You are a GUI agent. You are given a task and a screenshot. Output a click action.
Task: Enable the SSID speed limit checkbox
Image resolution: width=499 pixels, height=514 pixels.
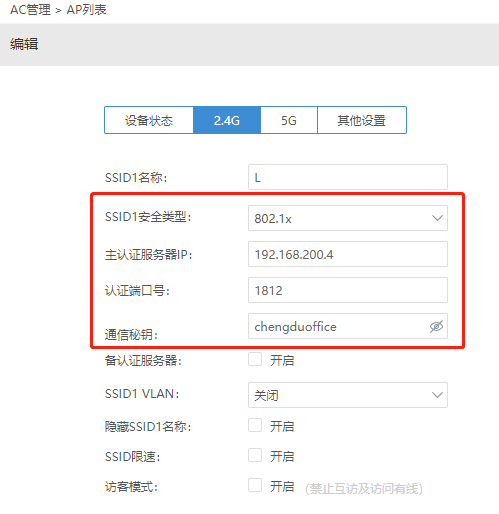[x=255, y=455]
